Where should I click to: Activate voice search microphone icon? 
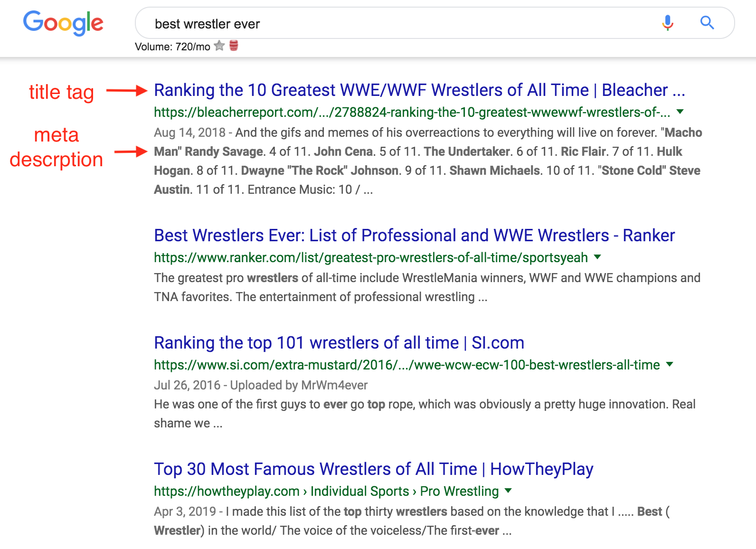coord(667,23)
